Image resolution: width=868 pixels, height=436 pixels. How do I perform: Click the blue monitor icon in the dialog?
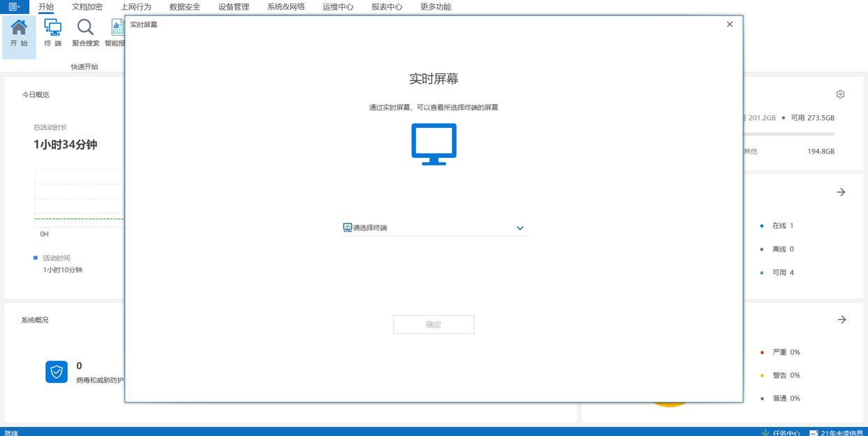click(433, 144)
